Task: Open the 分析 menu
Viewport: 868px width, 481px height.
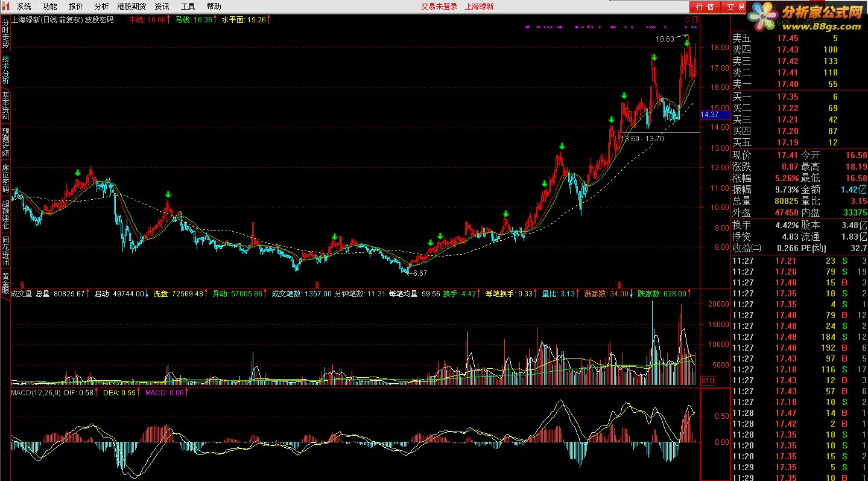Action: (x=101, y=7)
